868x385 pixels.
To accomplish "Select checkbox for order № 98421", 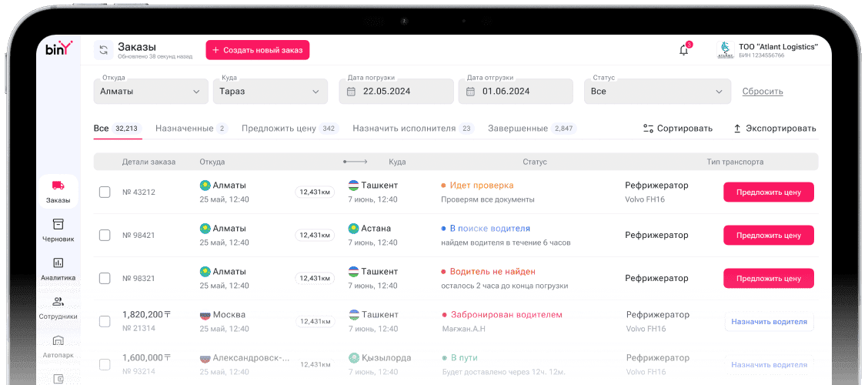I will pos(105,236).
